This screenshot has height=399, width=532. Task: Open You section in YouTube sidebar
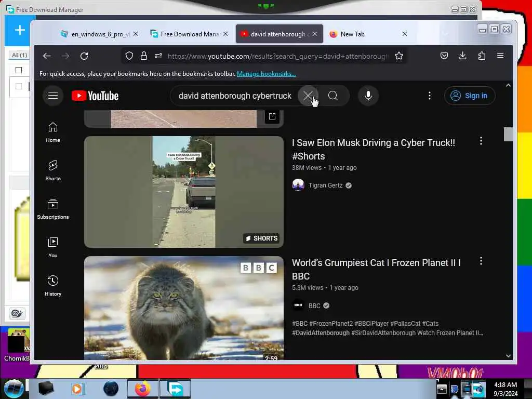coord(53,247)
